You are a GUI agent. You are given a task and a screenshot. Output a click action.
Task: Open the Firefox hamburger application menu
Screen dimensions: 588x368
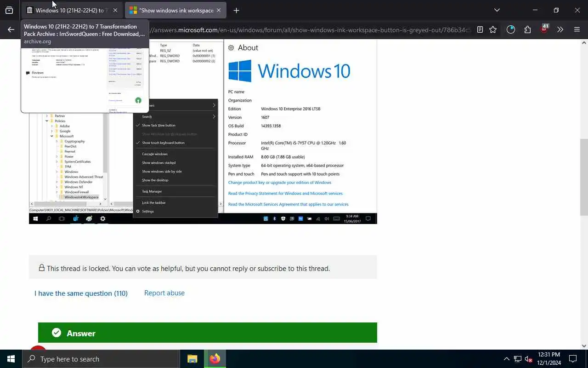[x=577, y=29]
